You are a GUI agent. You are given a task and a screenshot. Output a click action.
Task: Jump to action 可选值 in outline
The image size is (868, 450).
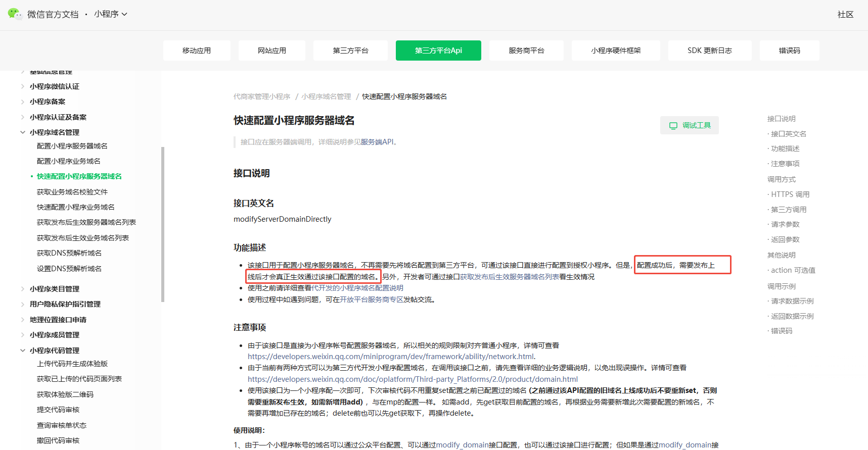tap(793, 270)
